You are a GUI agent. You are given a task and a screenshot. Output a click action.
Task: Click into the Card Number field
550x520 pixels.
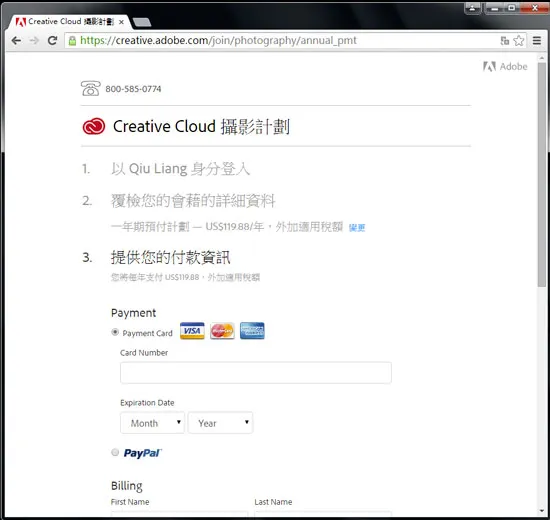(256, 373)
